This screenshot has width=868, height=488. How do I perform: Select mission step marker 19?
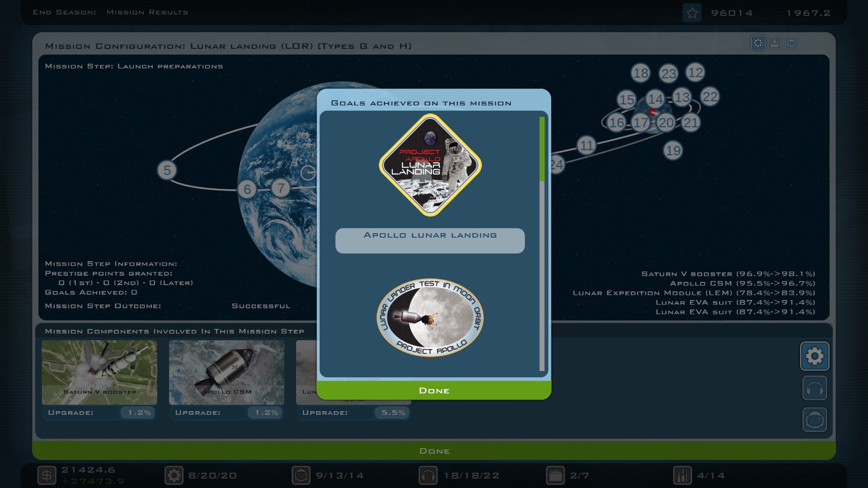pyautogui.click(x=673, y=150)
